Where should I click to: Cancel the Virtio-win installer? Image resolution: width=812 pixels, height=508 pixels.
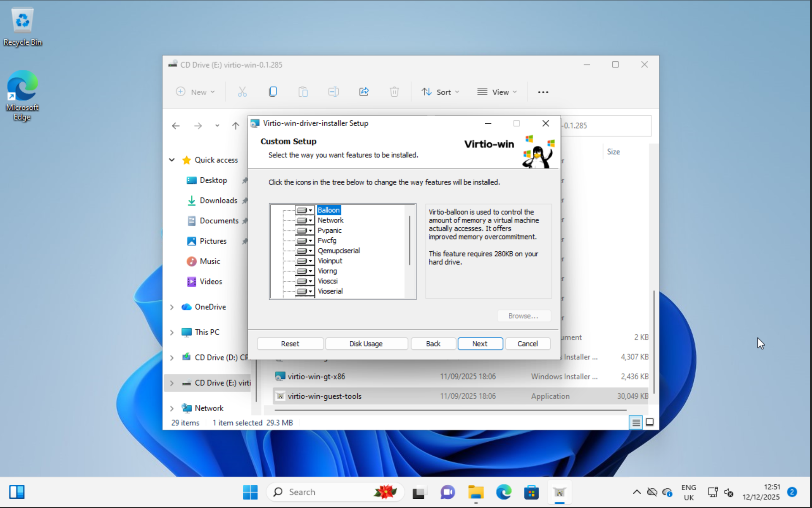528,344
